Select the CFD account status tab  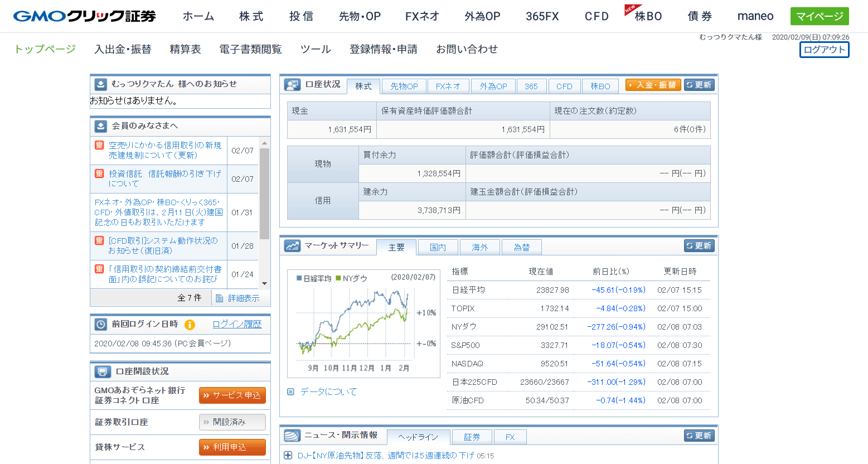click(x=564, y=86)
